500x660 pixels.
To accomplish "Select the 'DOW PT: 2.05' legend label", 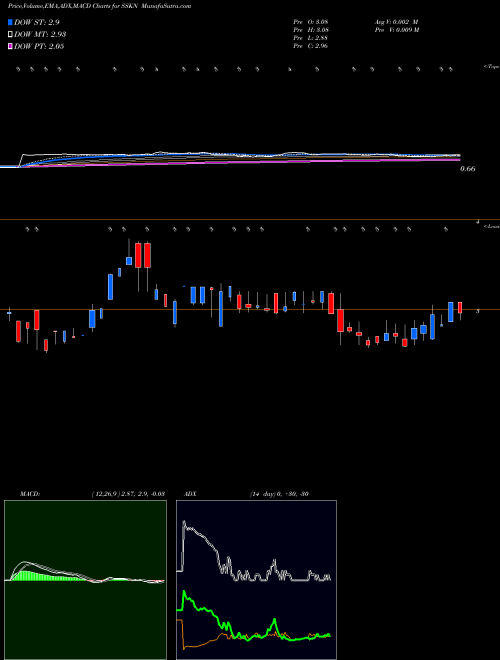I will [x=39, y=46].
